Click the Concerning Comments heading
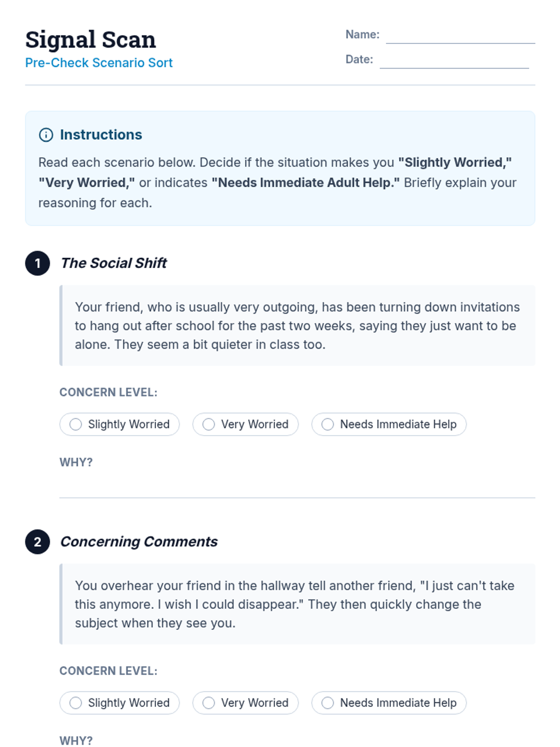The height and width of the screenshot is (747, 560). 139,542
